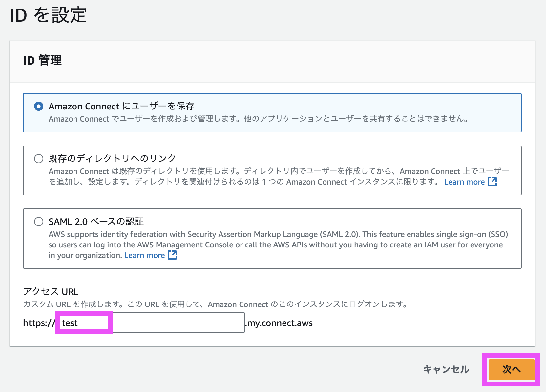This screenshot has height=392, width=546.
Task: Select 'SAML 2.0 ベースの認証' radio option
Action: pos(39,222)
